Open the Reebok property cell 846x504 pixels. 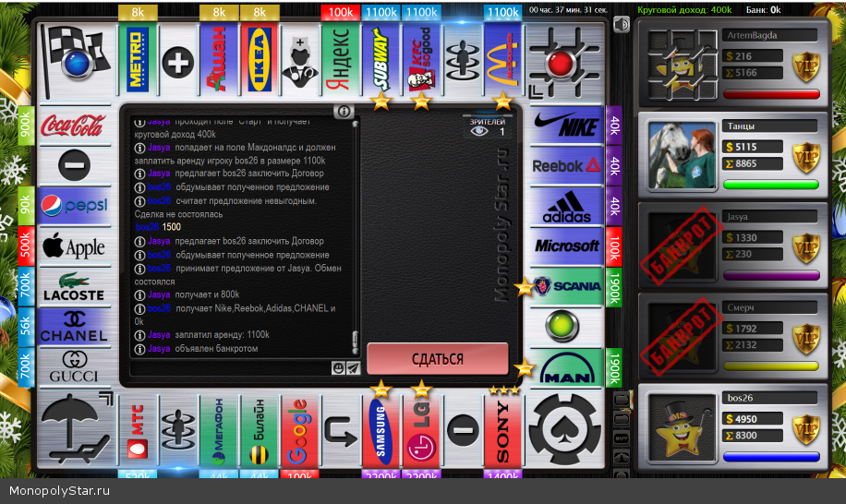tap(566, 166)
